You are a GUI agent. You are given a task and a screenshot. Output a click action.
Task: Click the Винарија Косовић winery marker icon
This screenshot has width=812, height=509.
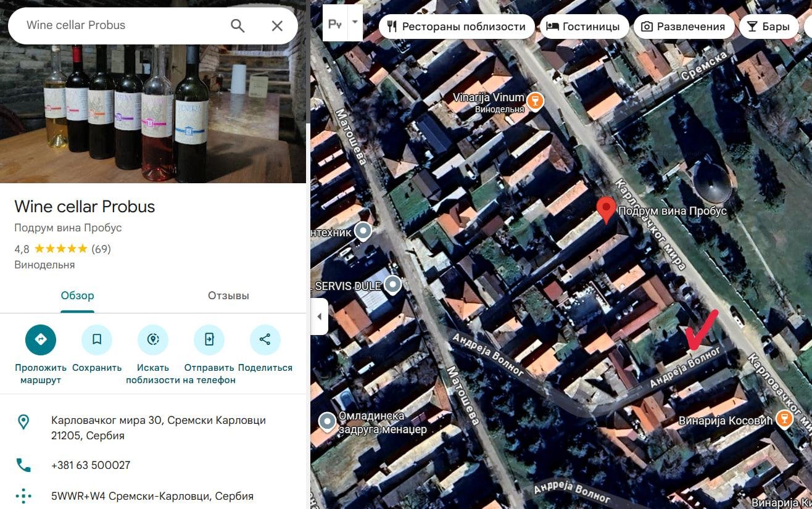pyautogui.click(x=784, y=420)
